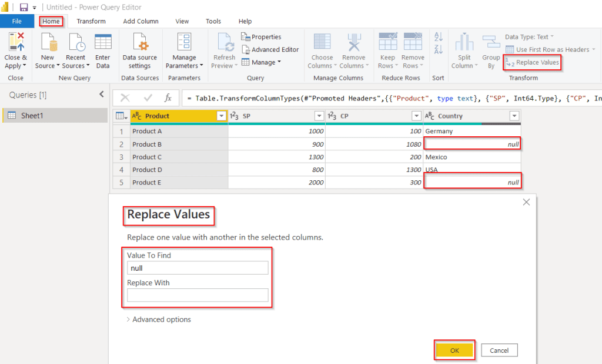This screenshot has height=364, width=602.
Task: Click the Keep Rows icon
Action: click(x=388, y=42)
